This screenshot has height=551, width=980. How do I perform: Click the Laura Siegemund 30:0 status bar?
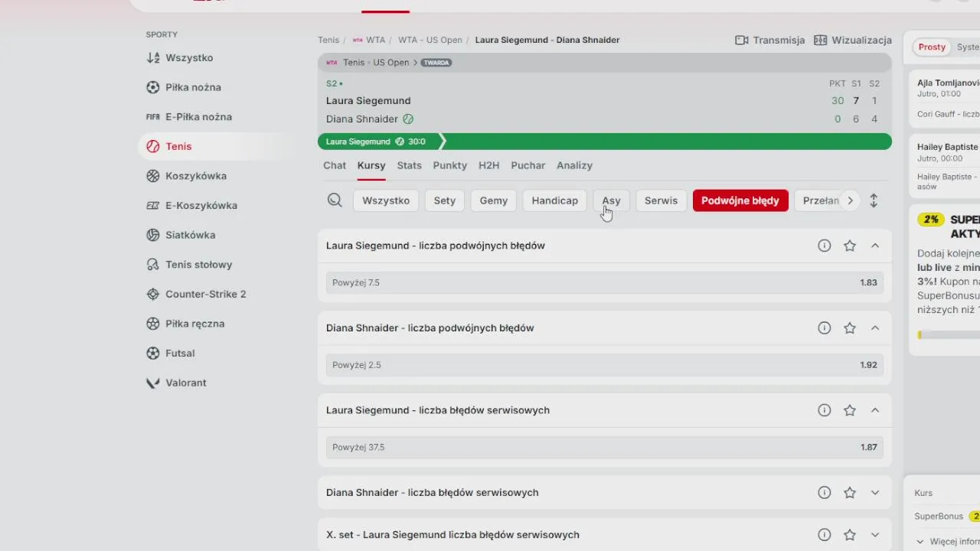click(x=605, y=142)
